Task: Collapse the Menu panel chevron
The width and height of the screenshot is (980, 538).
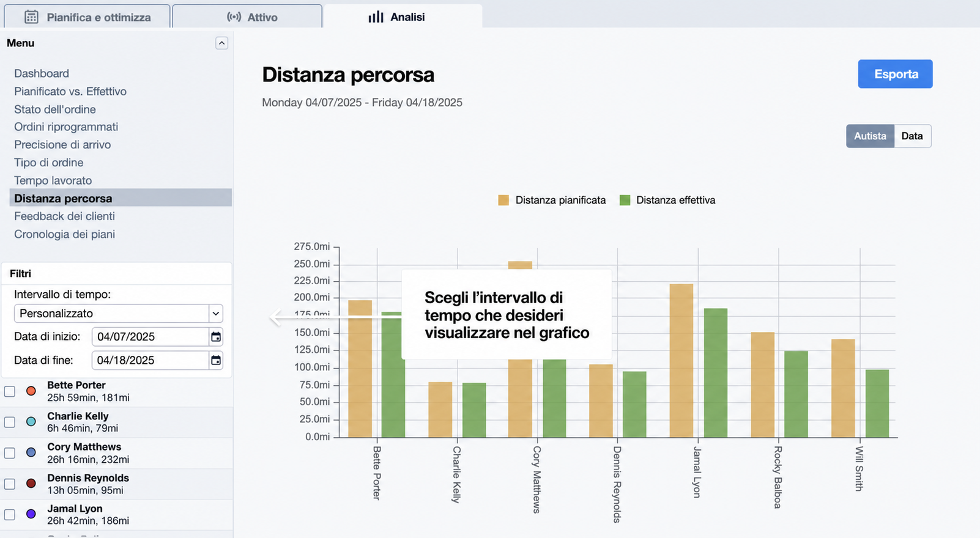Action: click(221, 43)
